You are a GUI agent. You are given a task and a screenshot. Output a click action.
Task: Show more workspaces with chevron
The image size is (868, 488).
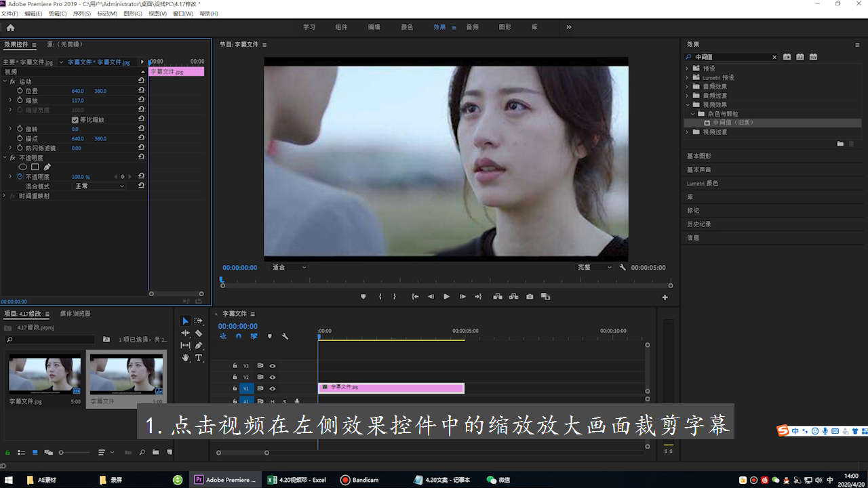pyautogui.click(x=568, y=27)
